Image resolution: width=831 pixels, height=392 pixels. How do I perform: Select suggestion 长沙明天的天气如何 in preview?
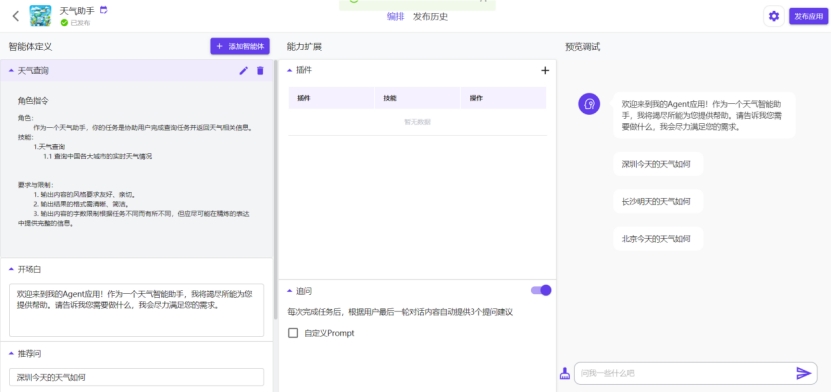(x=658, y=201)
